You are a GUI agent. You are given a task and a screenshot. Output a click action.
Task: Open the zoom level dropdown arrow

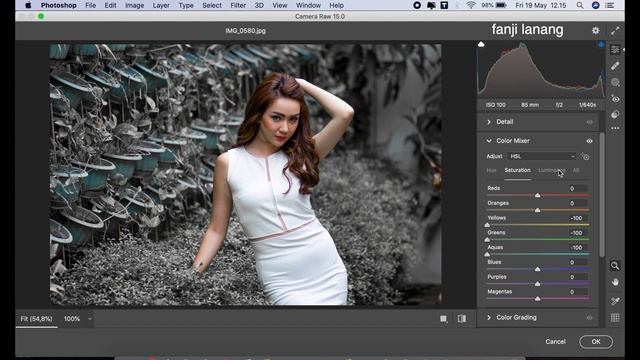89,319
